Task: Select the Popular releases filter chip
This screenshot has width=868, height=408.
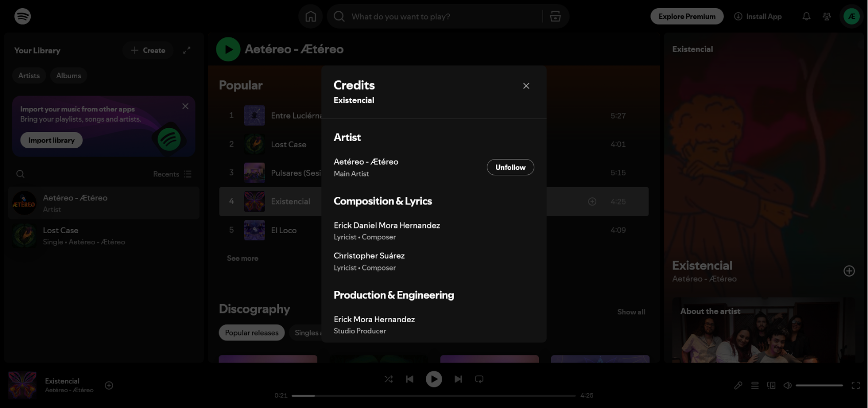Action: [252, 333]
